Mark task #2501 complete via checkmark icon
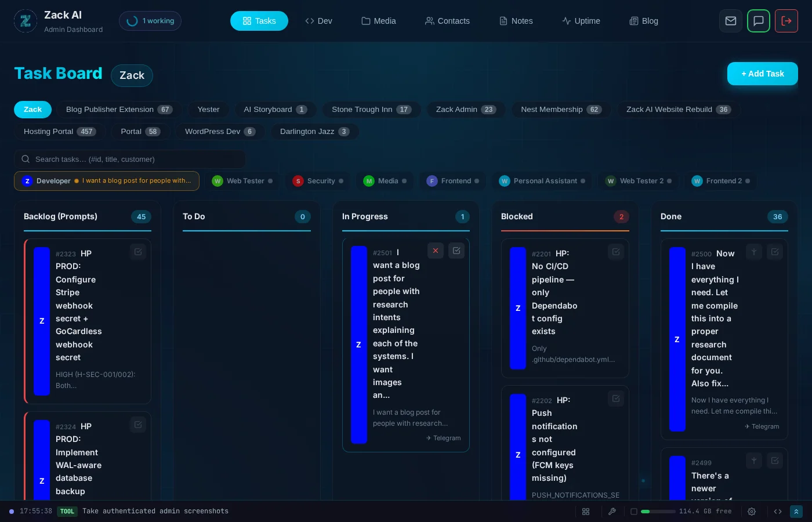 click(456, 251)
